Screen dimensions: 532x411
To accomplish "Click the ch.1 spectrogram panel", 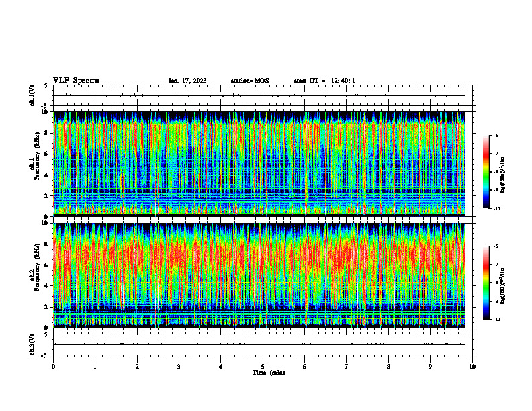I will pyautogui.click(x=259, y=164).
